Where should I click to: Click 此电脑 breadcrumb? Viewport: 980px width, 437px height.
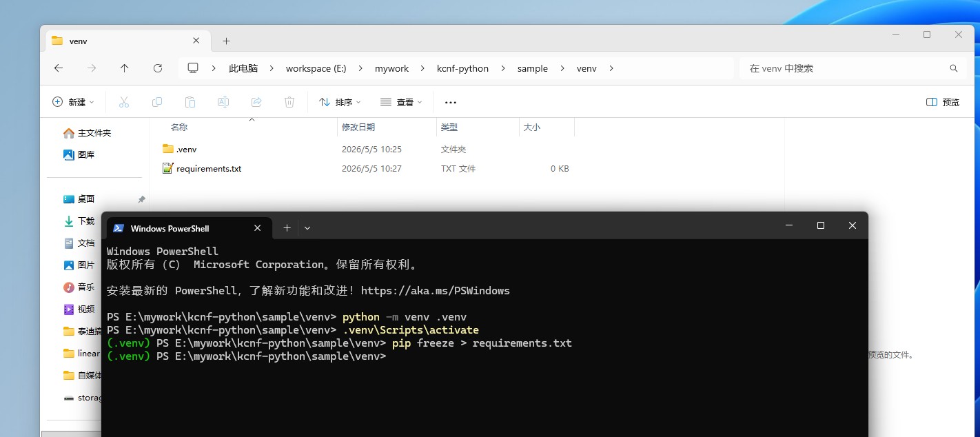point(243,68)
